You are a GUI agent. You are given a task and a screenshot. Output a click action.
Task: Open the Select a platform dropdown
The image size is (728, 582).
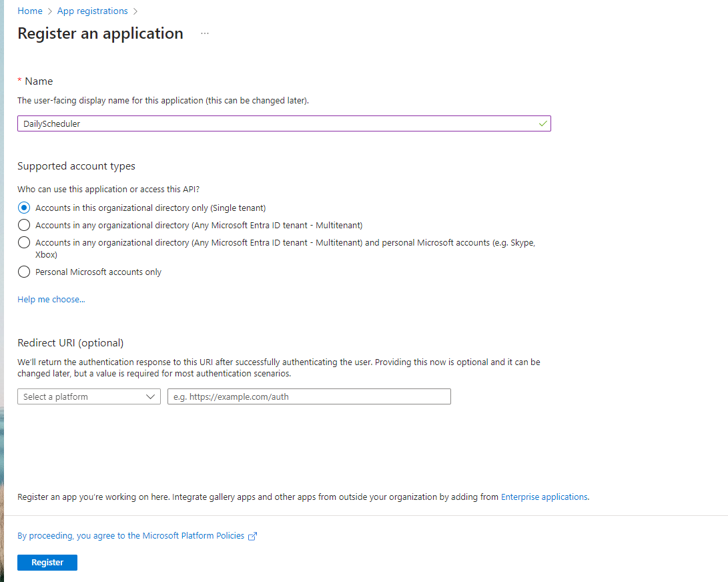89,396
